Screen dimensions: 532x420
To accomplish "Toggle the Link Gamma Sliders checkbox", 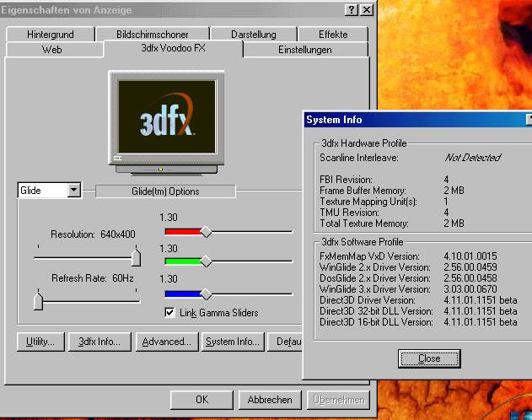I will pyautogui.click(x=170, y=313).
